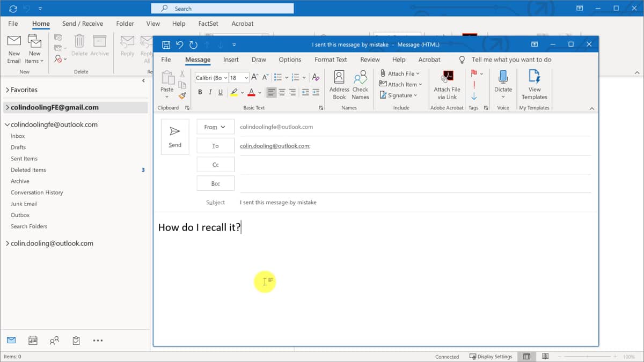This screenshot has width=644, height=362.
Task: Open People view in the navigation bar
Action: click(x=54, y=340)
